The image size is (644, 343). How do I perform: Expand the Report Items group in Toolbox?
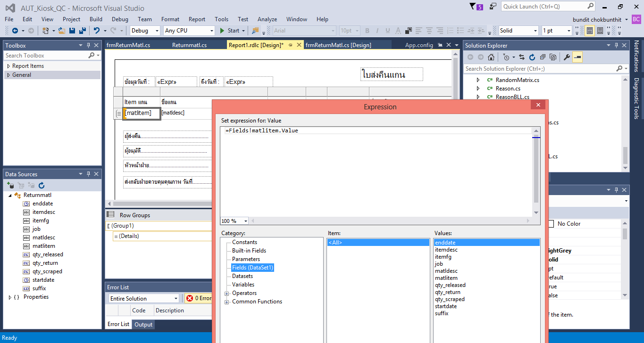[x=8, y=66]
